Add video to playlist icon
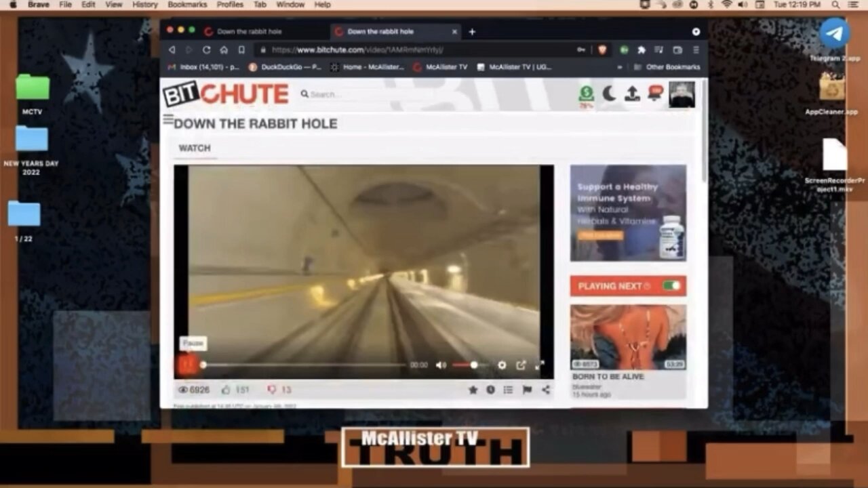This screenshot has height=488, width=868. point(508,390)
